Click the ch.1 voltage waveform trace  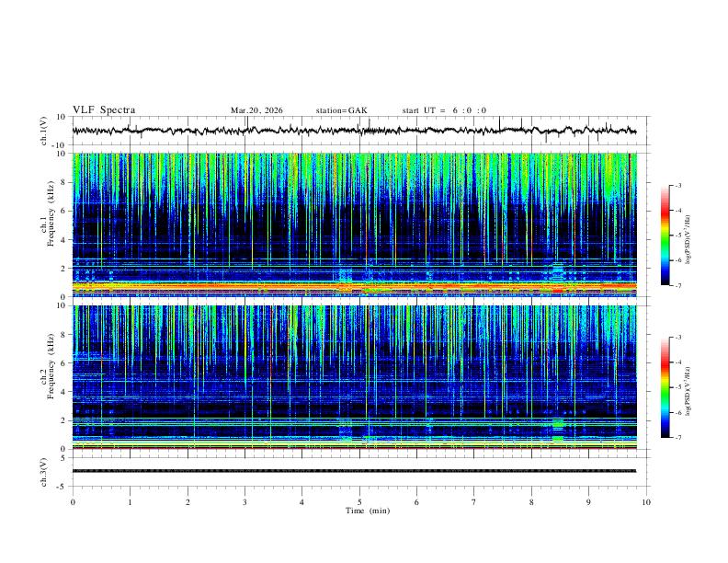coord(354,131)
